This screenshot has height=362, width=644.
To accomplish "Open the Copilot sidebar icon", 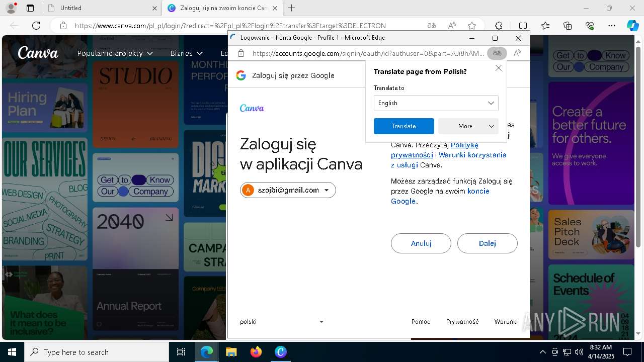I will pos(632,26).
